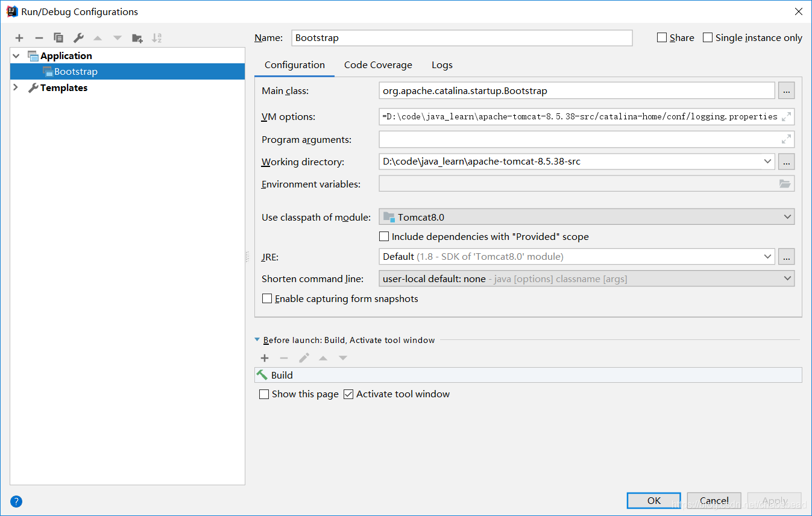Switch to the Logs tab

coord(442,65)
